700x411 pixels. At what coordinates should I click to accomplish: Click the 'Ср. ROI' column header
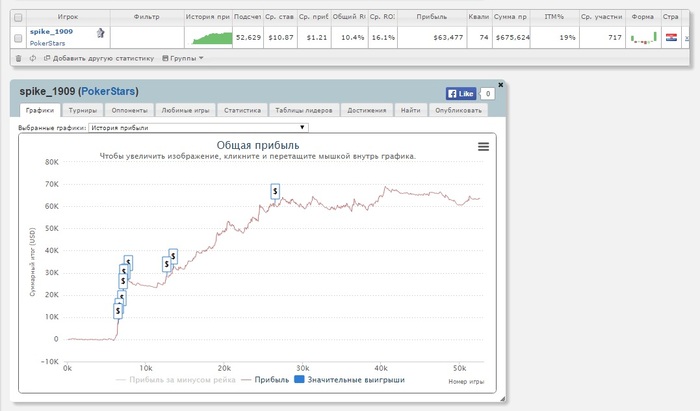pyautogui.click(x=383, y=17)
